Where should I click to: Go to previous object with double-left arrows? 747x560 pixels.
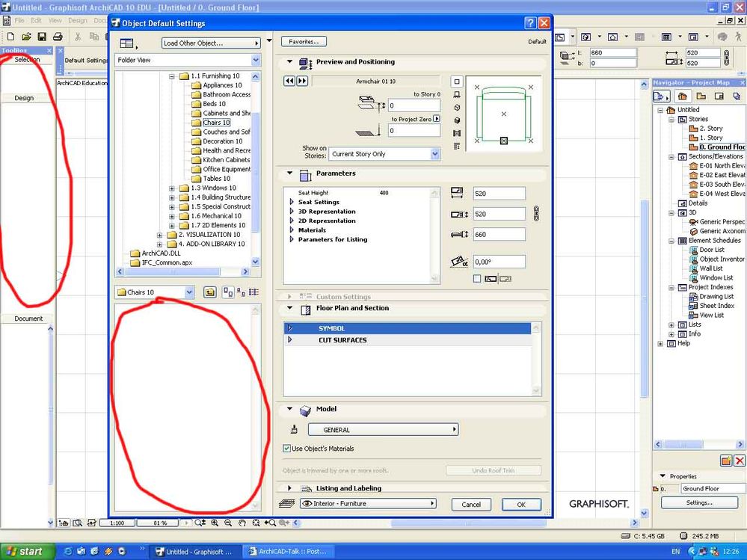coord(289,81)
